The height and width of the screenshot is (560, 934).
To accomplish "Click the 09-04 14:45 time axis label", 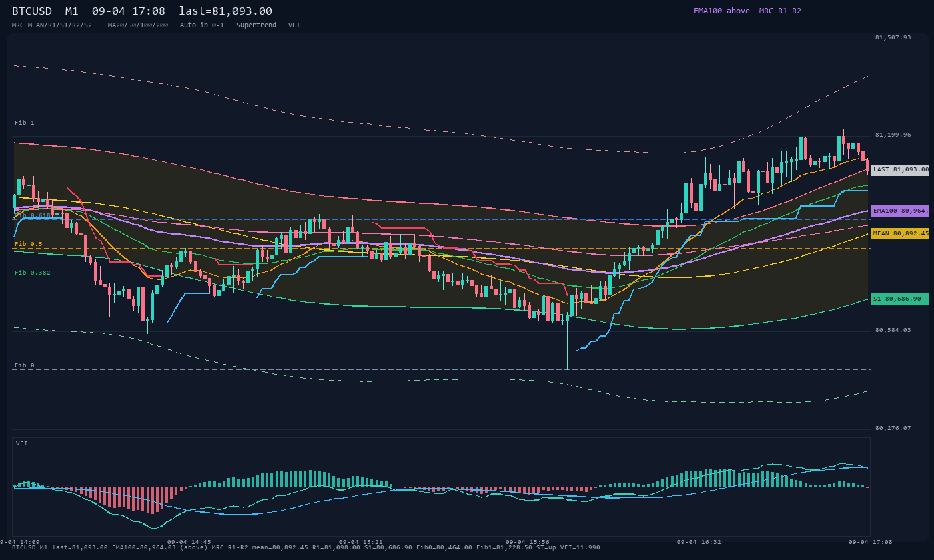I will click(x=189, y=542).
